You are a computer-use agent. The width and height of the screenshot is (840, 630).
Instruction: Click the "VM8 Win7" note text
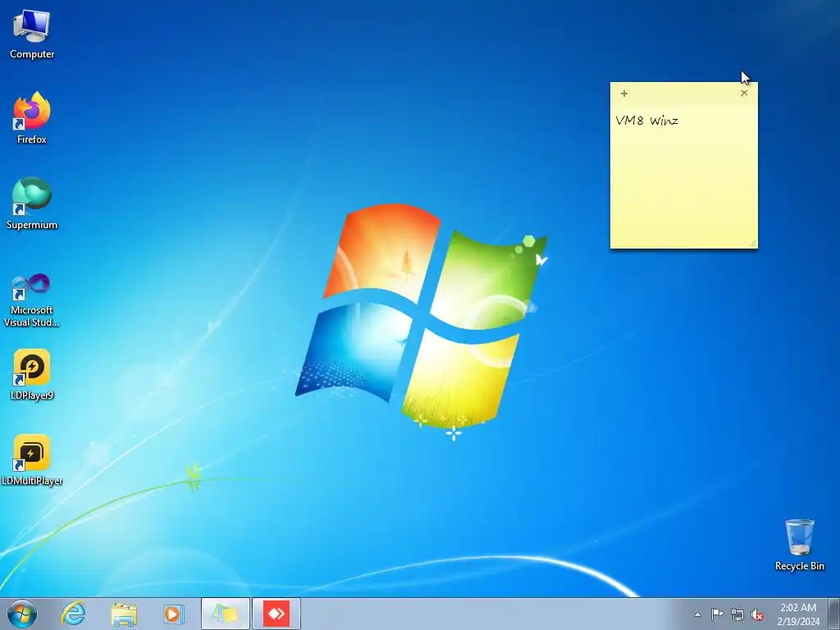pos(647,120)
